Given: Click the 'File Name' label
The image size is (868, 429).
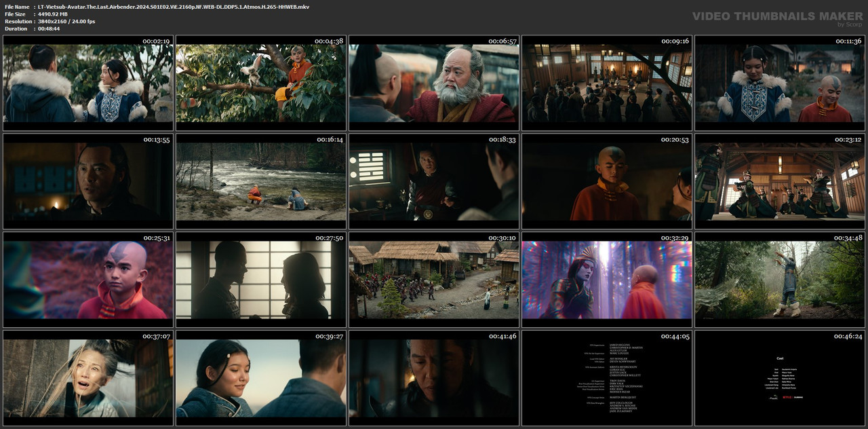Looking at the screenshot, I should pos(17,7).
